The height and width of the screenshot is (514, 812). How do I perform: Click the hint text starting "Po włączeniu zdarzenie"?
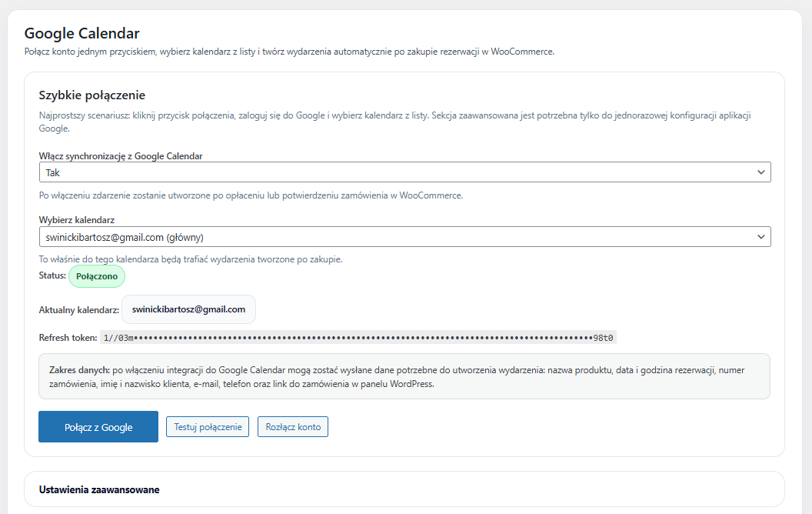point(251,195)
